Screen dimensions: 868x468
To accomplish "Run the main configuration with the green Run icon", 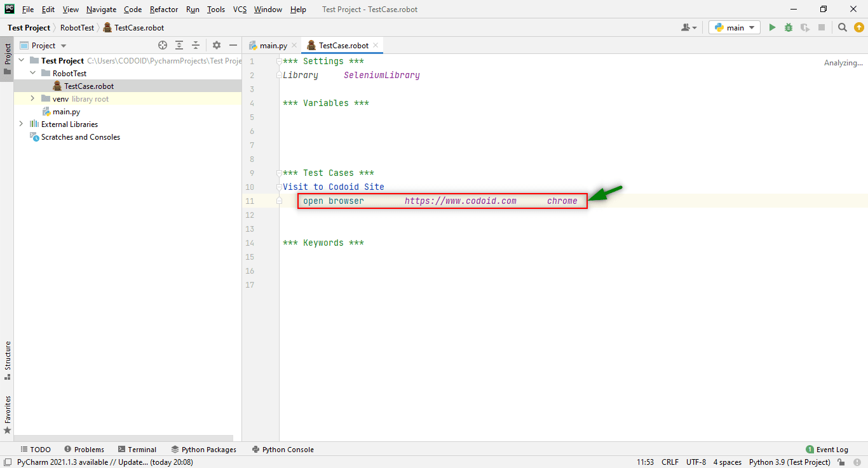I will point(771,27).
